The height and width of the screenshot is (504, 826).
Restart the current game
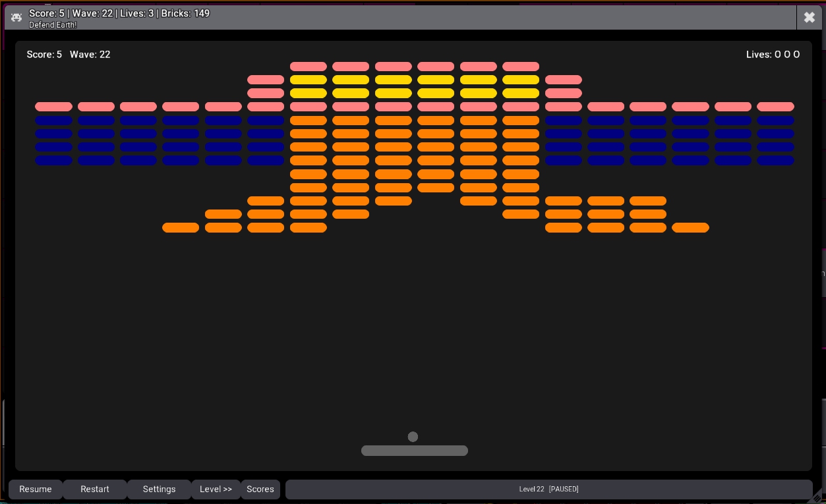[95, 489]
